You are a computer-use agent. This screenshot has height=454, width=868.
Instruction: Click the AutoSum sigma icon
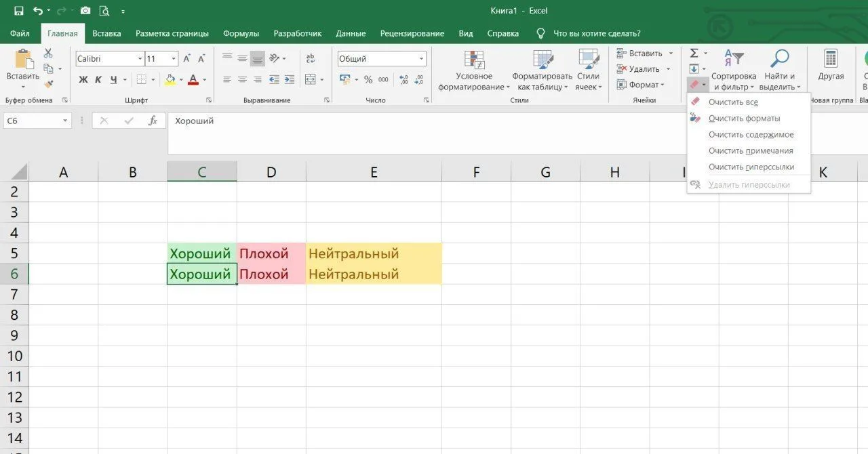pyautogui.click(x=694, y=54)
